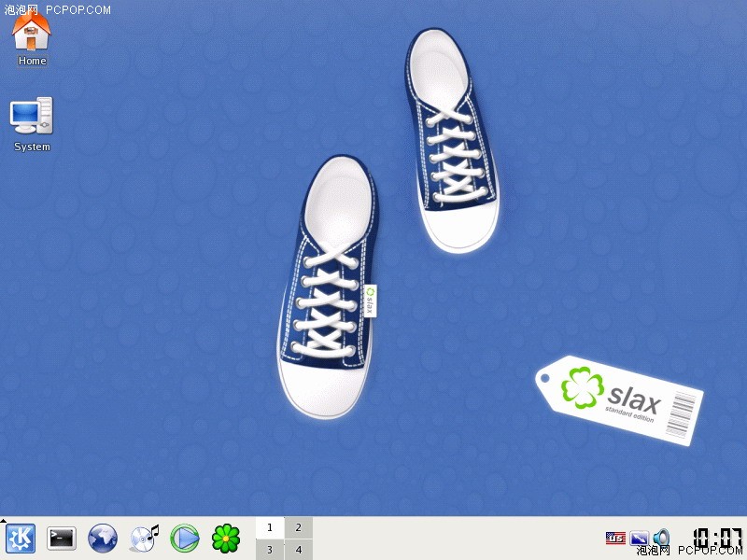747x560 pixels.
Task: Click the US keyboard layout flag
Action: 615,539
